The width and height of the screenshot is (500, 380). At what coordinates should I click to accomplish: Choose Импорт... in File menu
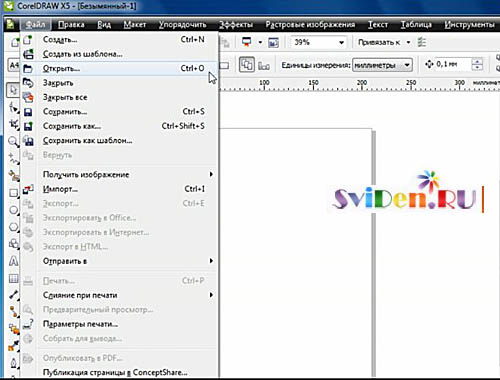[x=119, y=189]
